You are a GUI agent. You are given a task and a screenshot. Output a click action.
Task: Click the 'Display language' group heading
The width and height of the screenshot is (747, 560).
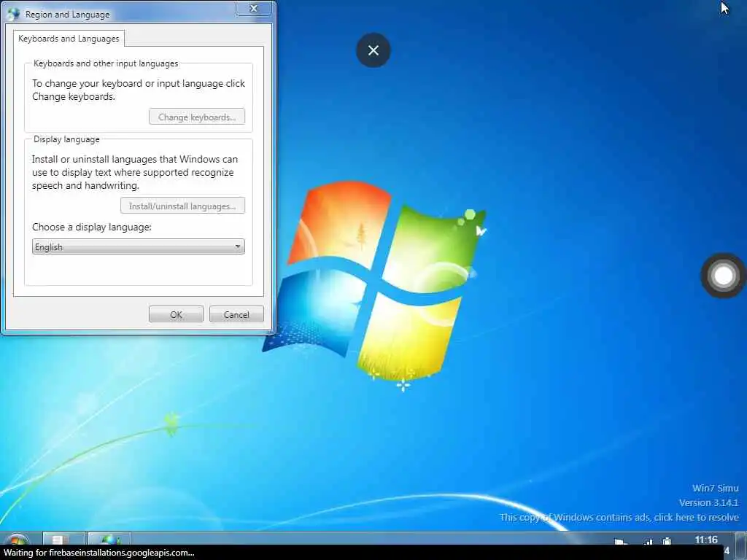pos(66,139)
